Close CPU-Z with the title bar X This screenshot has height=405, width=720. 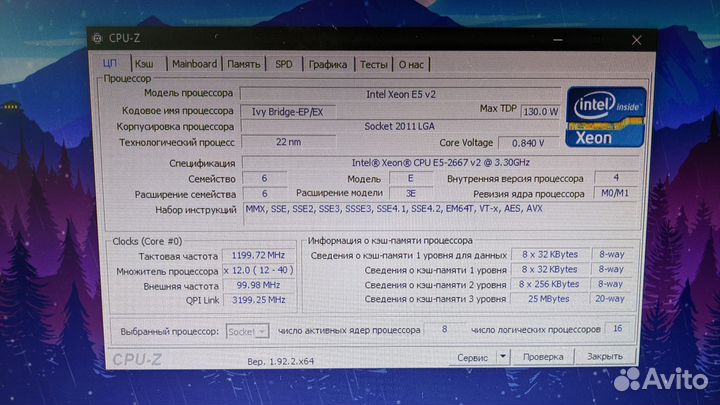pyautogui.click(x=634, y=39)
